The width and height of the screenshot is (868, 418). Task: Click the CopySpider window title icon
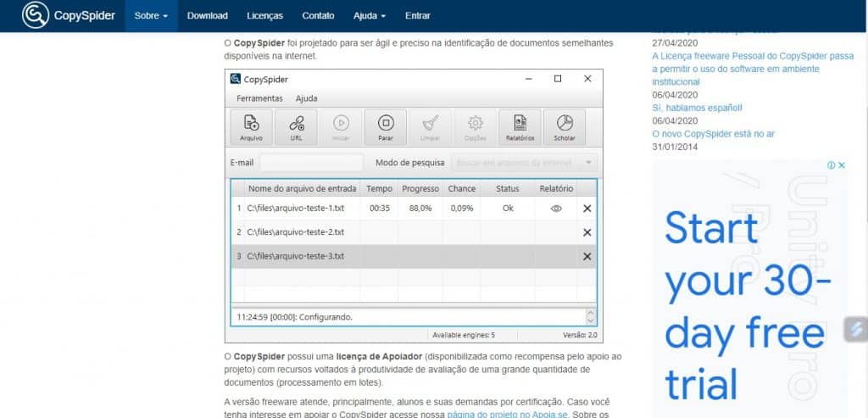[x=236, y=79]
